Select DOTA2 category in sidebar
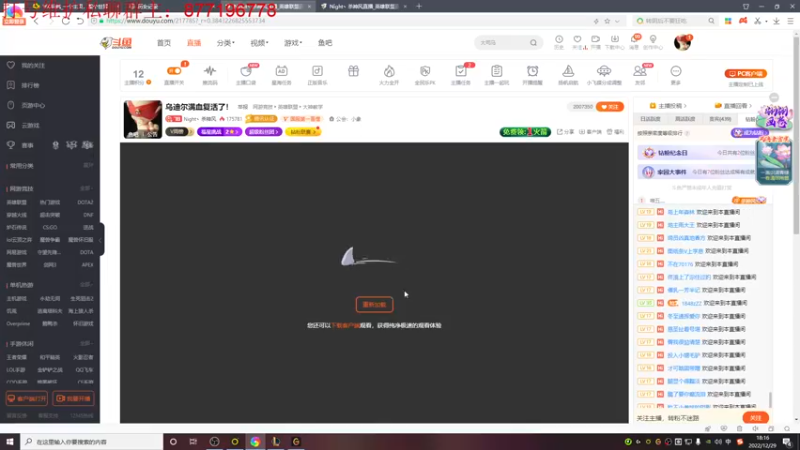Screen dimensions: 800x450 pyautogui.click(x=85, y=203)
